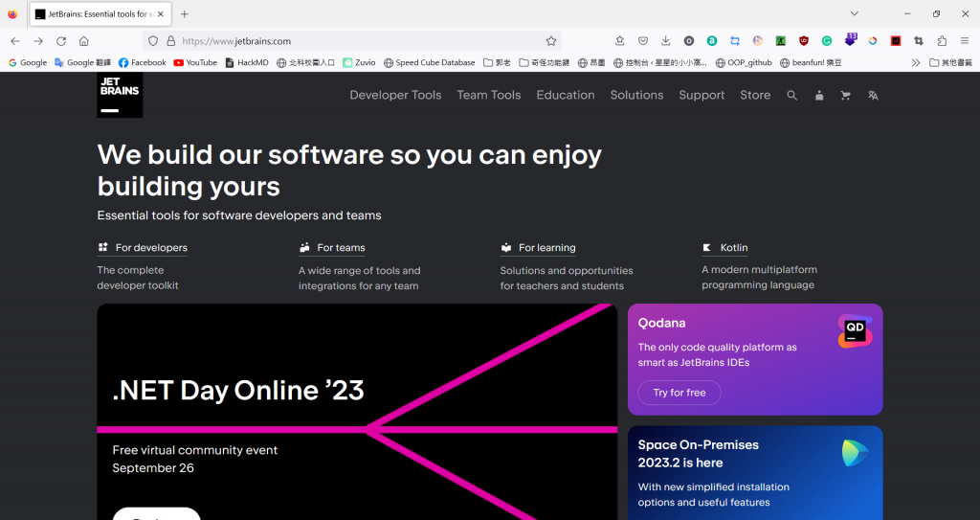Open the Team Tools menu

[489, 95]
